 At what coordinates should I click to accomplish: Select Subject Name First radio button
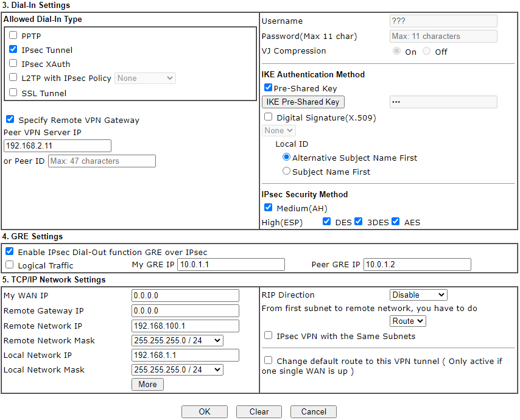286,171
